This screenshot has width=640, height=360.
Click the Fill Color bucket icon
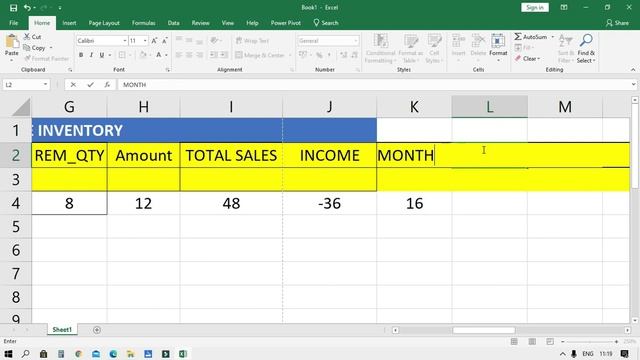[143, 55]
